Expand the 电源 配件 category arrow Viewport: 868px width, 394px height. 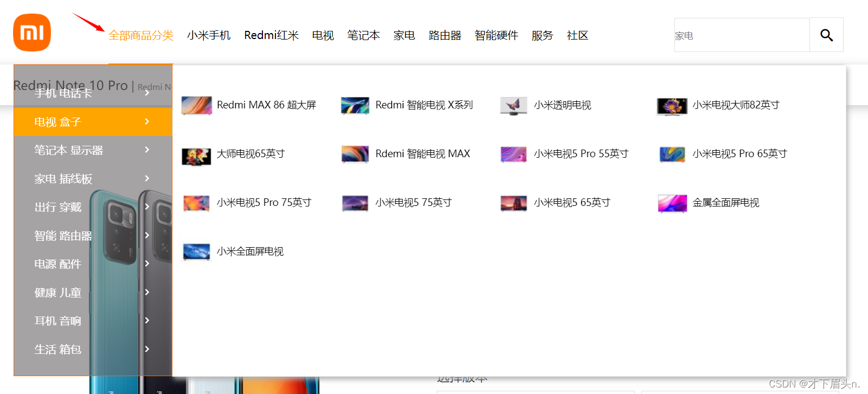147,263
